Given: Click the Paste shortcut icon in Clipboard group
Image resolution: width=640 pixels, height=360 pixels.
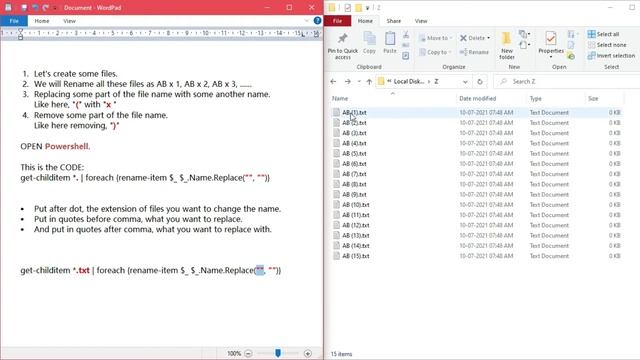Looking at the screenshot, I should point(406,56).
